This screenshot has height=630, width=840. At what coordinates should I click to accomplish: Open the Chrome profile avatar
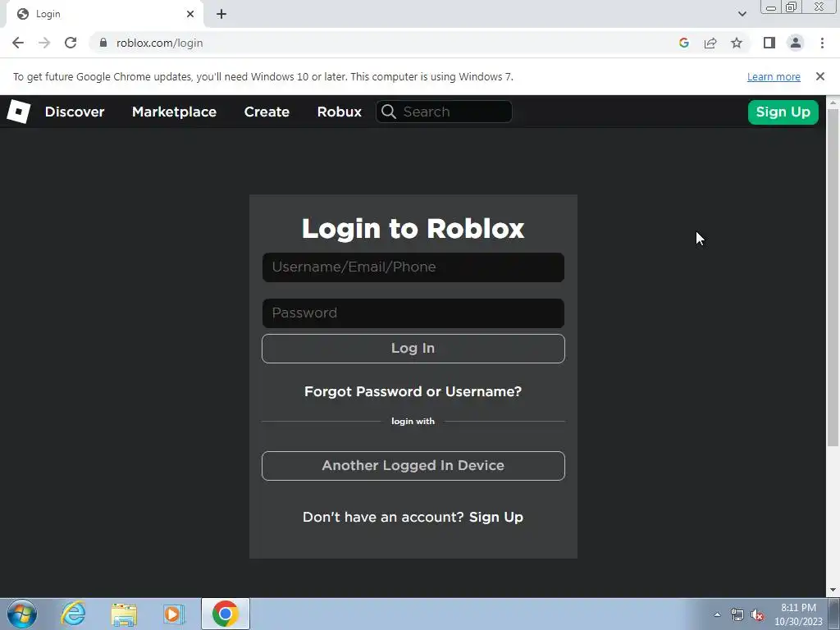click(796, 43)
